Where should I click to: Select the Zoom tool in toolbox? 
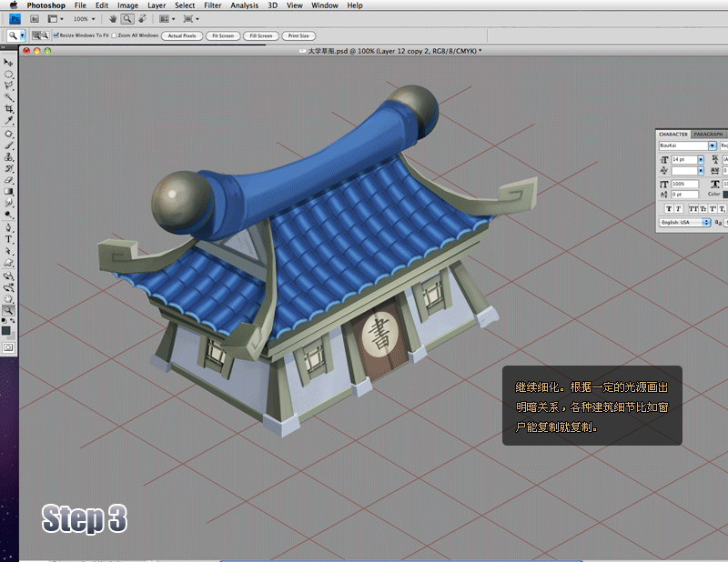pyautogui.click(x=8, y=311)
